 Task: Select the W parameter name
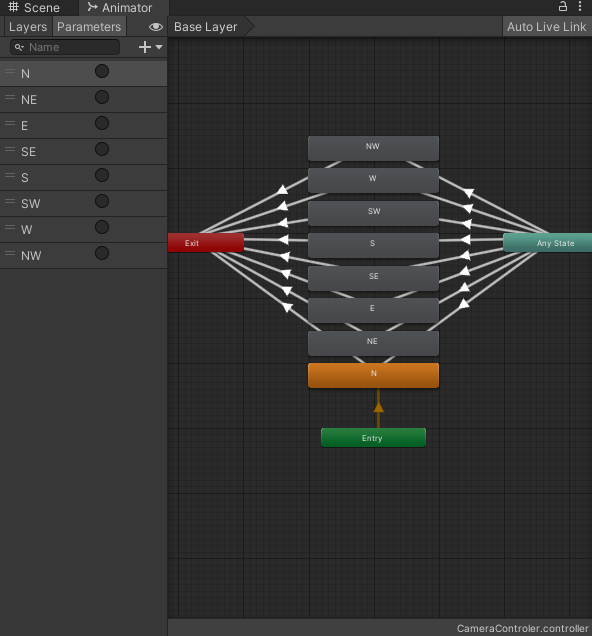click(26, 230)
